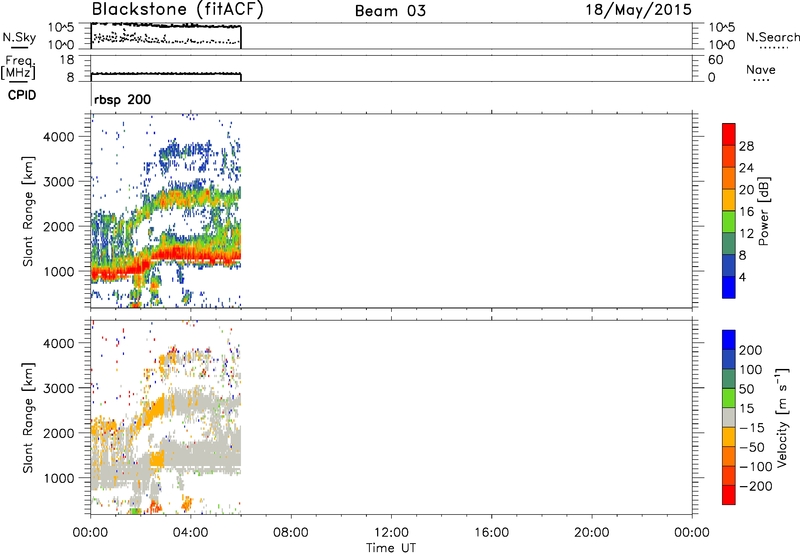
Task: Select the "16" value on power colorbar
Action: coord(746,212)
